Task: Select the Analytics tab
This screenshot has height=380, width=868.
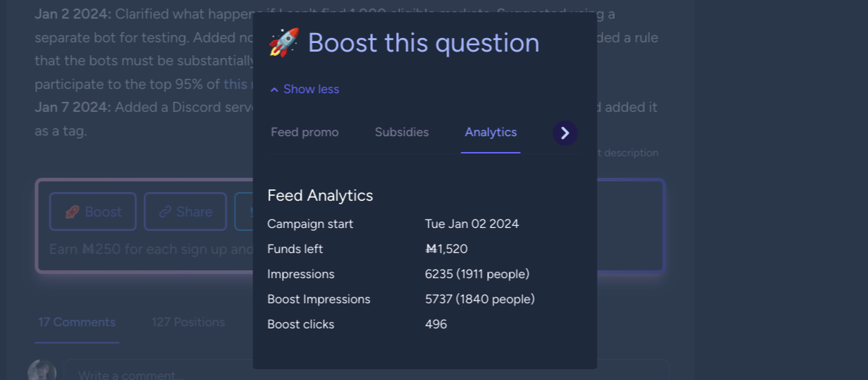Action: coord(491,133)
